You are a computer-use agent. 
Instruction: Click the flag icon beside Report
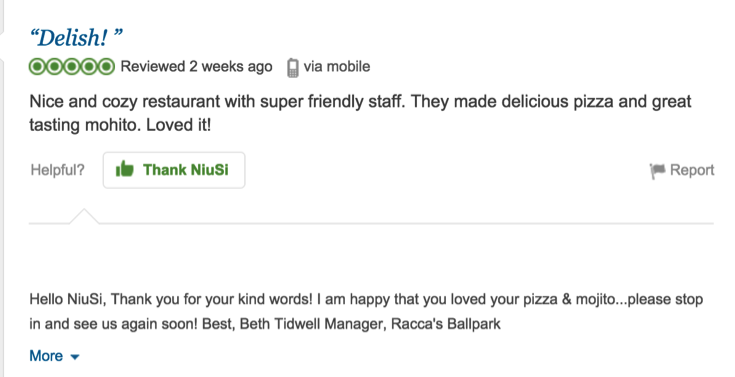[x=657, y=171]
